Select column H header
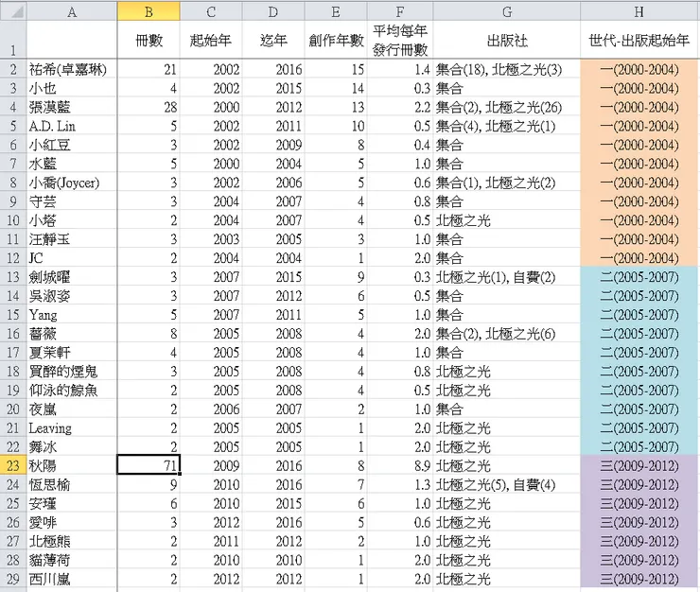Viewport: 700px width, 592px height. 639,11
